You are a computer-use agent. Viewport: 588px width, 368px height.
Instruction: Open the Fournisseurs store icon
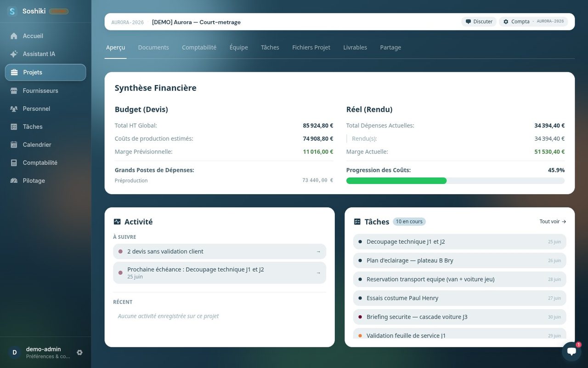(14, 91)
